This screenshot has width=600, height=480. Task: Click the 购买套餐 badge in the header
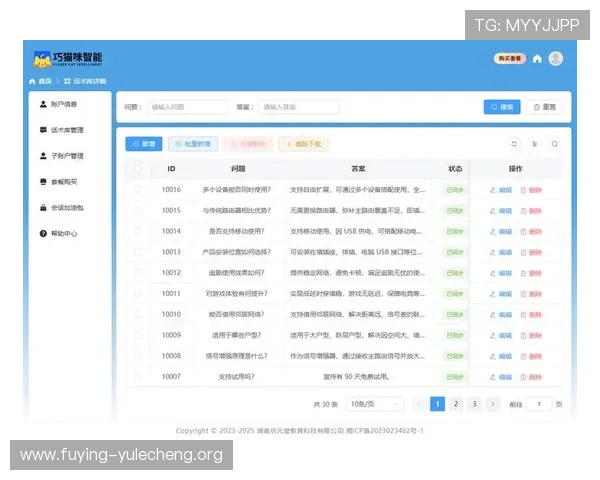(510, 59)
